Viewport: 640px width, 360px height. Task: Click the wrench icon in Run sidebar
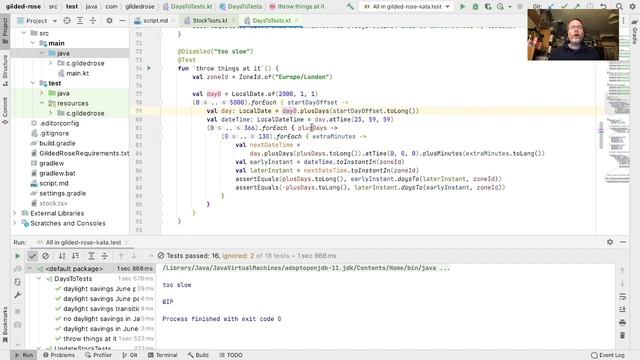pos(18,295)
